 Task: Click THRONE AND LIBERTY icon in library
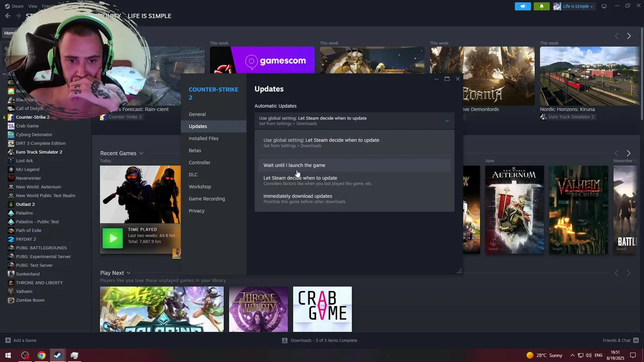(x=11, y=283)
